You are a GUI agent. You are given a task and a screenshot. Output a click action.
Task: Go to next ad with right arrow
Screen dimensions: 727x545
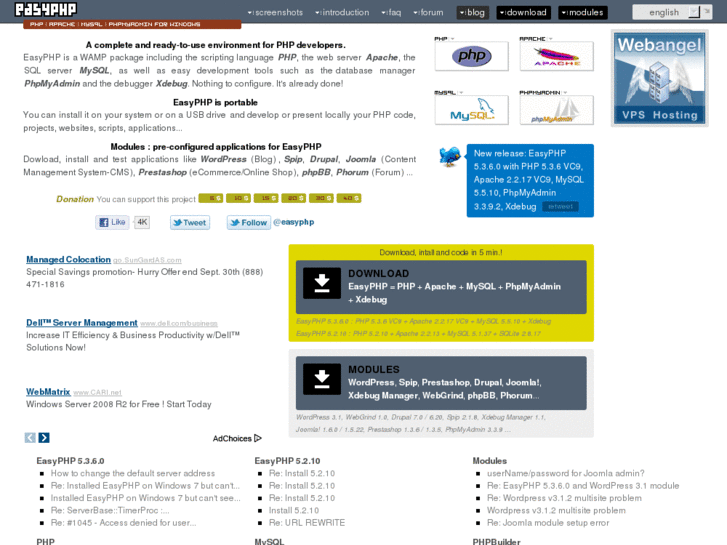coord(44,437)
